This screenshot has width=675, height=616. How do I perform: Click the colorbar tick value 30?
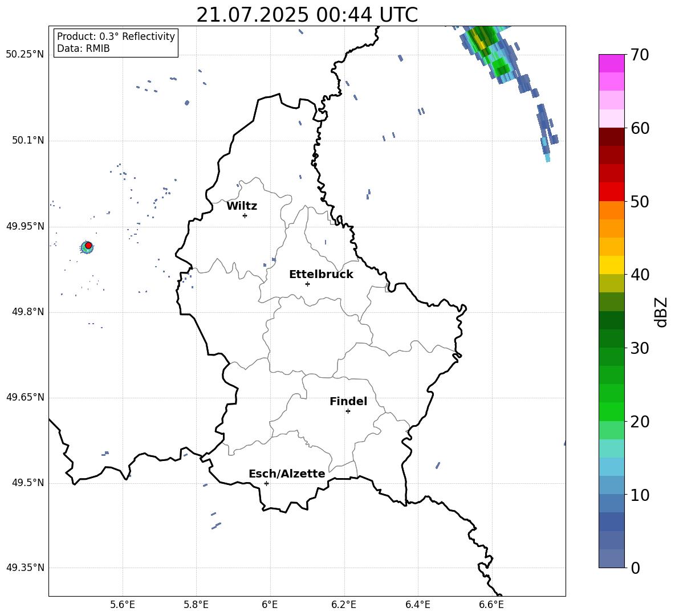(x=640, y=348)
